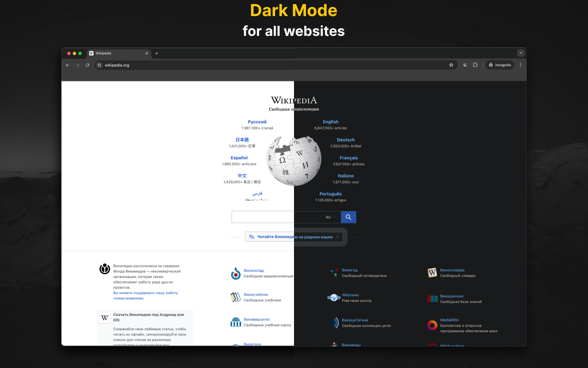Open MediaWiki via its sunflower icon
Viewport: 588px width, 368px height.
pyautogui.click(x=432, y=325)
